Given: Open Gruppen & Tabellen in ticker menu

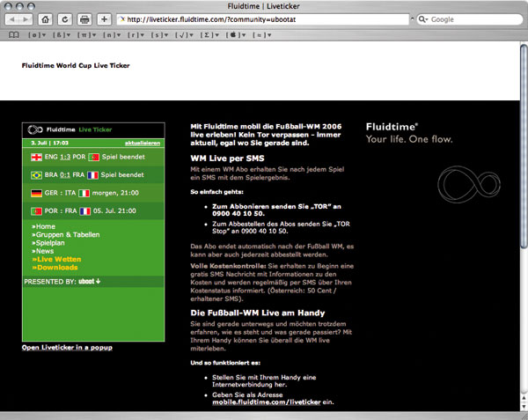Looking at the screenshot, I should pos(66,235).
